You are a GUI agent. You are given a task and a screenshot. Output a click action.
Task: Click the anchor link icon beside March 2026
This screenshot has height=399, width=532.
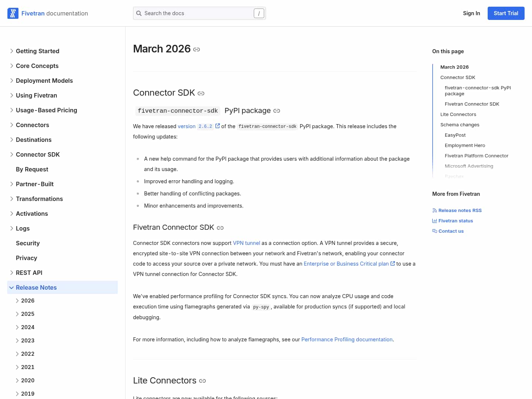(x=197, y=50)
